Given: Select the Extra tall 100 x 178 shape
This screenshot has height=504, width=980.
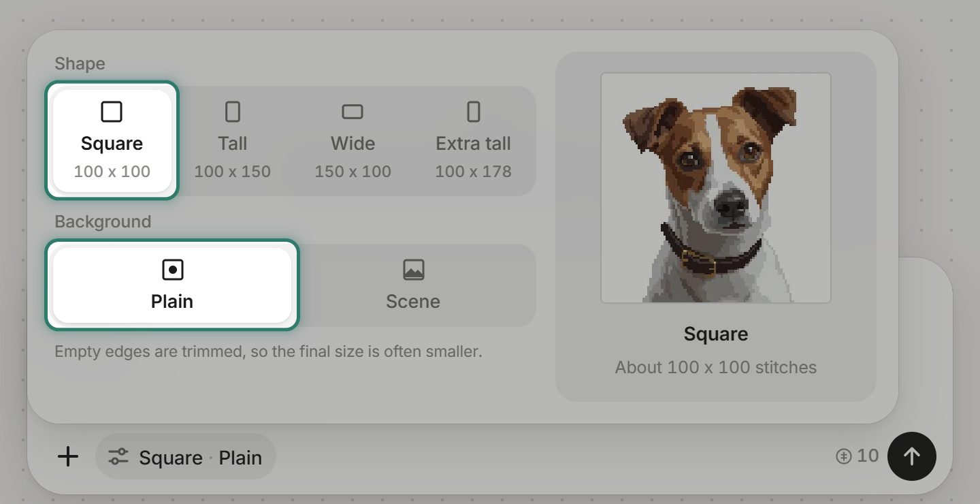Looking at the screenshot, I should click(474, 141).
